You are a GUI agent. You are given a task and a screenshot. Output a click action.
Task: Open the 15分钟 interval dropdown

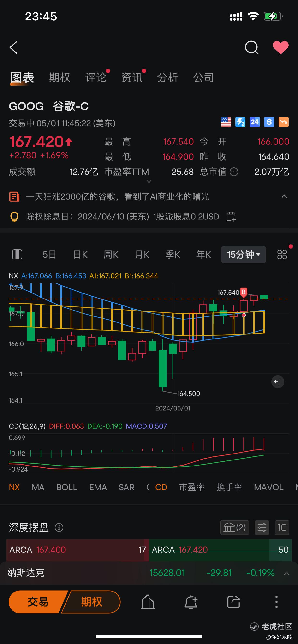point(243,254)
